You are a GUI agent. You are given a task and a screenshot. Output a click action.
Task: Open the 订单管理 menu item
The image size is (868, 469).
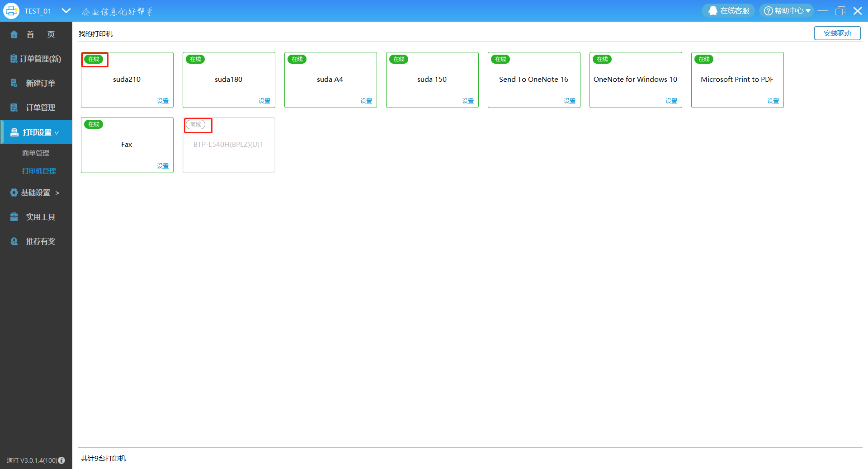click(36, 108)
